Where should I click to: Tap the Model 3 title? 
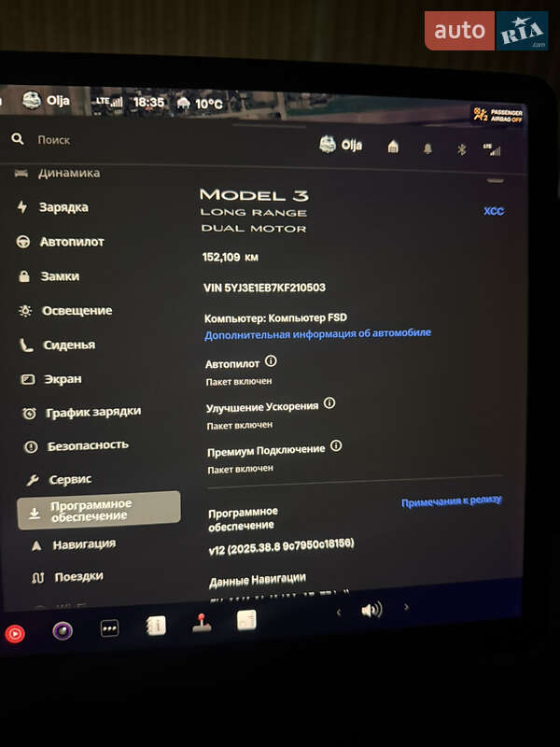point(254,195)
